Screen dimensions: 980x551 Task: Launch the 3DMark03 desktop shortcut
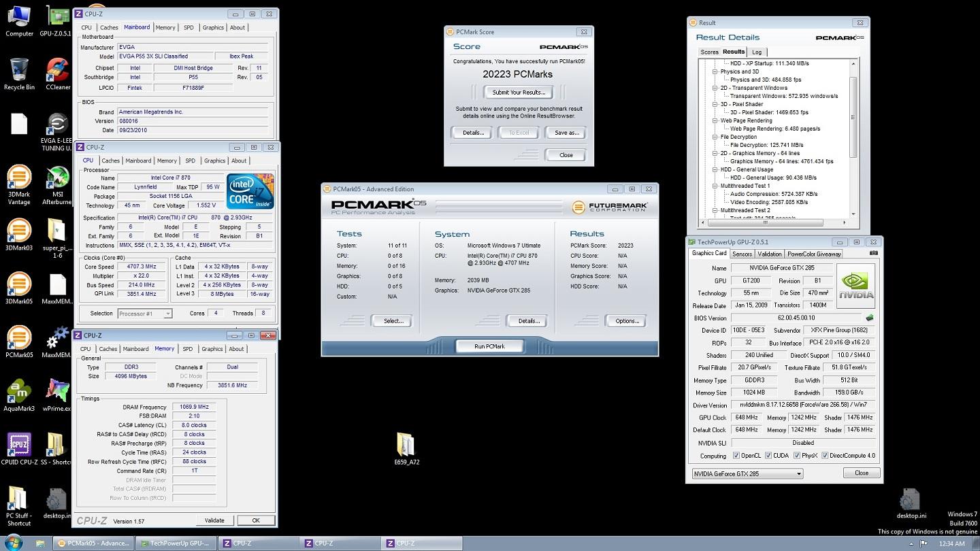click(19, 233)
